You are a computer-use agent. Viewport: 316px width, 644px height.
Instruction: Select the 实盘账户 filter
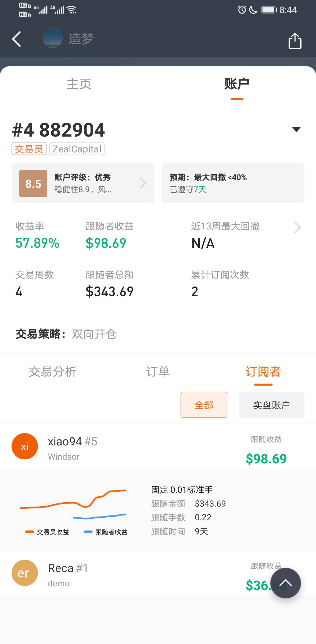[271, 405]
